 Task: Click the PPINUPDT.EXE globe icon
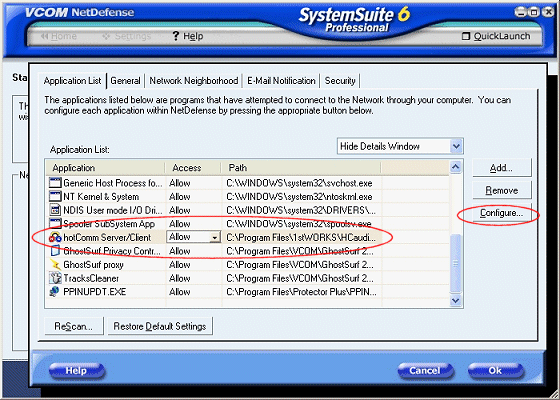(55, 292)
